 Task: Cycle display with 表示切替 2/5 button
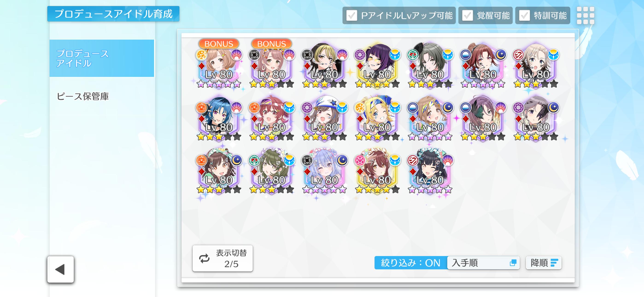click(x=222, y=258)
